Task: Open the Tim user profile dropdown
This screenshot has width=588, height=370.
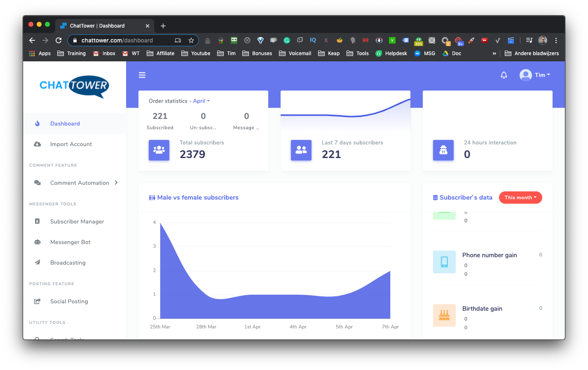Action: [535, 75]
